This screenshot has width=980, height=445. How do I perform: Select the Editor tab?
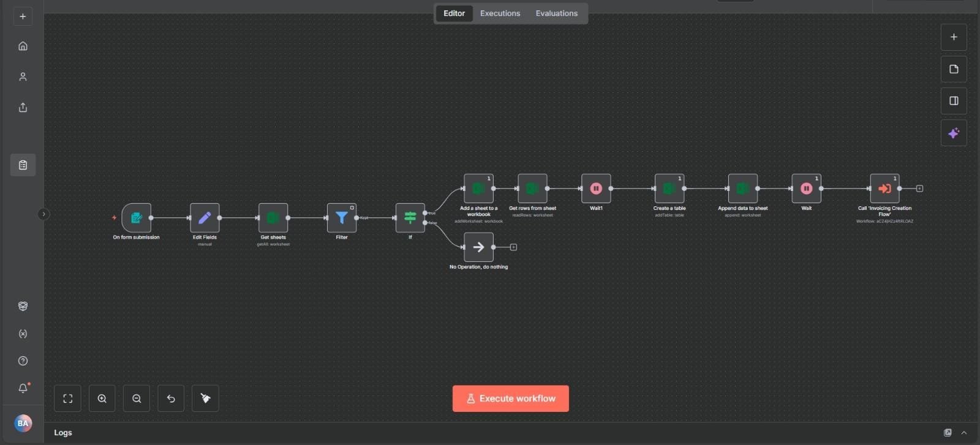[x=454, y=13]
